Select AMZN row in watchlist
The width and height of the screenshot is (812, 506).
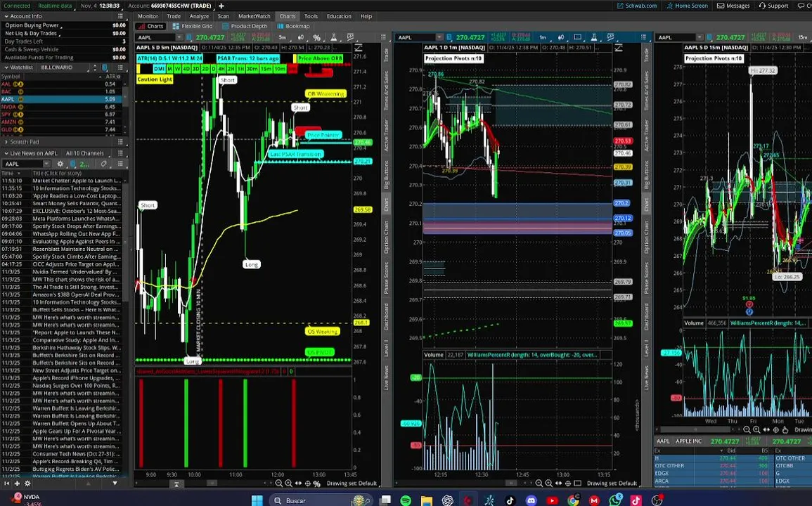62,122
